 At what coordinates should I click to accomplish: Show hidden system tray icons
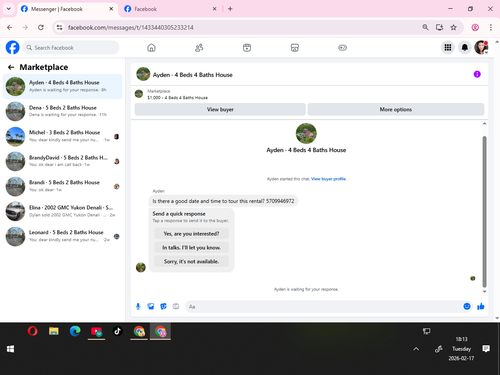pyautogui.click(x=416, y=349)
